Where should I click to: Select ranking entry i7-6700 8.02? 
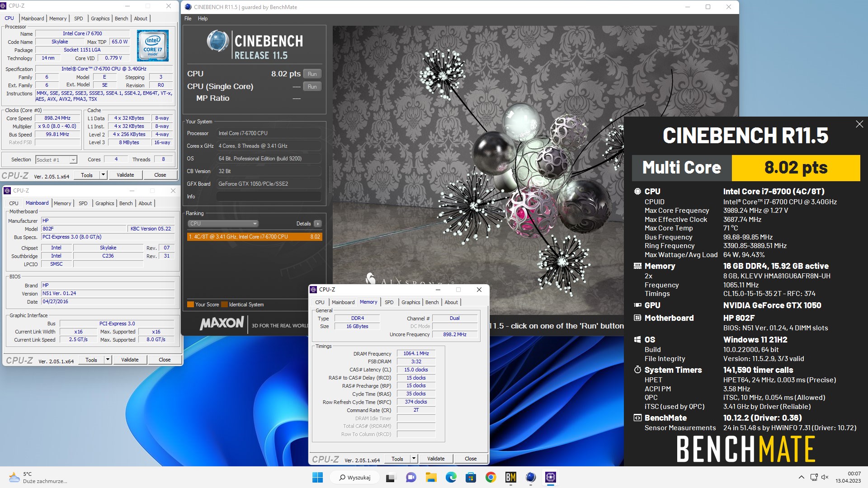tap(255, 237)
